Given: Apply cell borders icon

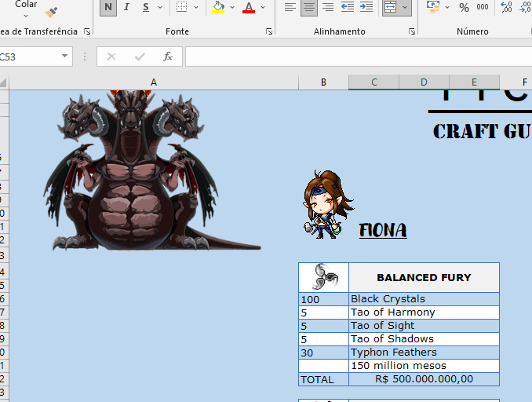Looking at the screenshot, I should 181,7.
